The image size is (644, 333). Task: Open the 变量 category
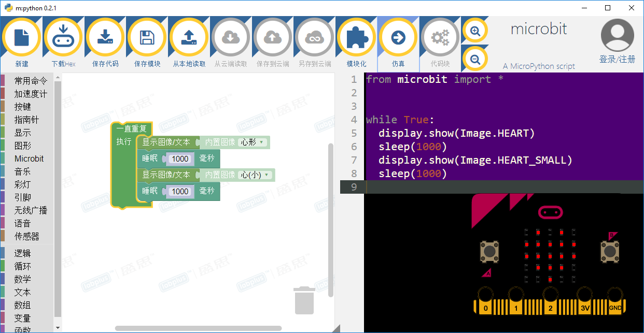point(23,318)
